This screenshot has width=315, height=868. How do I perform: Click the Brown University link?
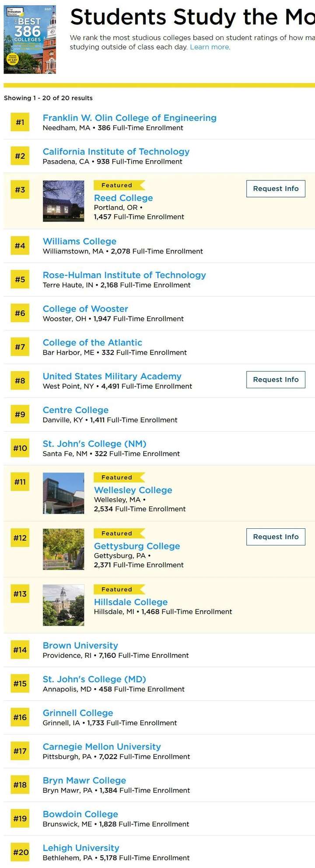[x=80, y=645]
